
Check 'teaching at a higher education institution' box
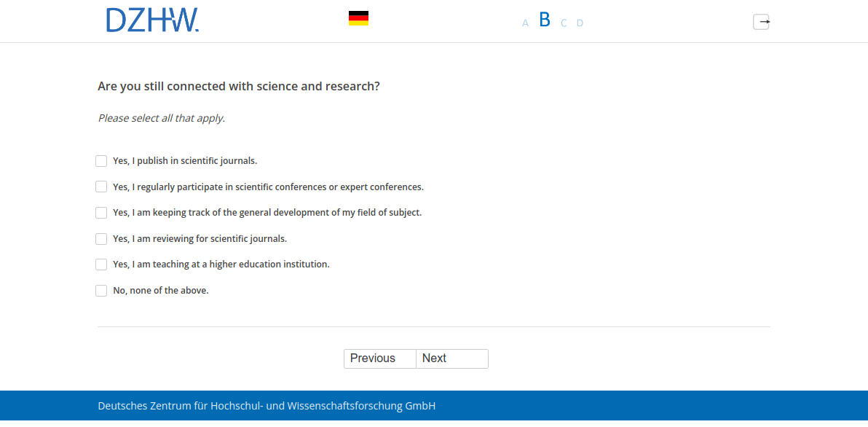101,265
